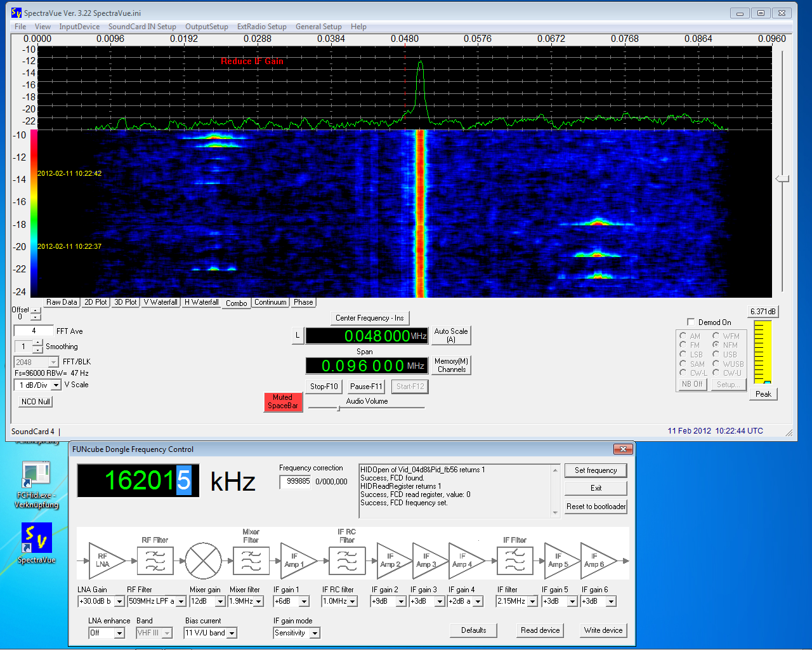Select the USB demodulation mode
Screen dimensions: 812x650
(716, 354)
